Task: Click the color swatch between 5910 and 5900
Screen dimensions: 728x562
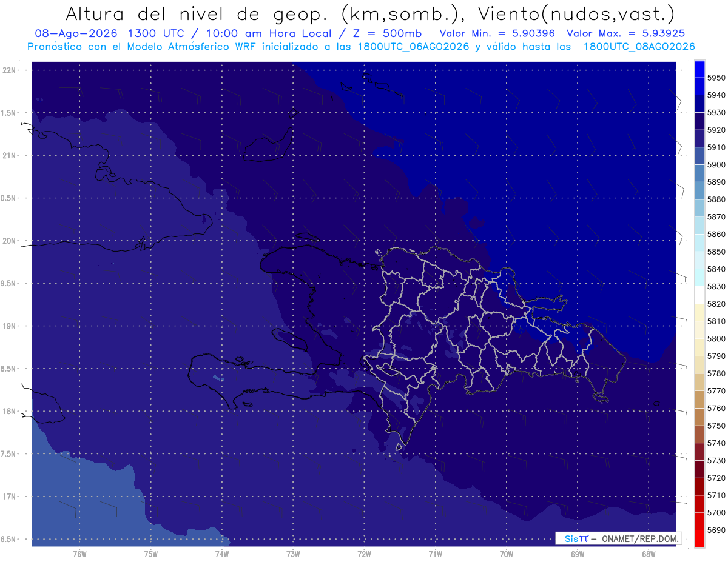Action: (x=699, y=155)
